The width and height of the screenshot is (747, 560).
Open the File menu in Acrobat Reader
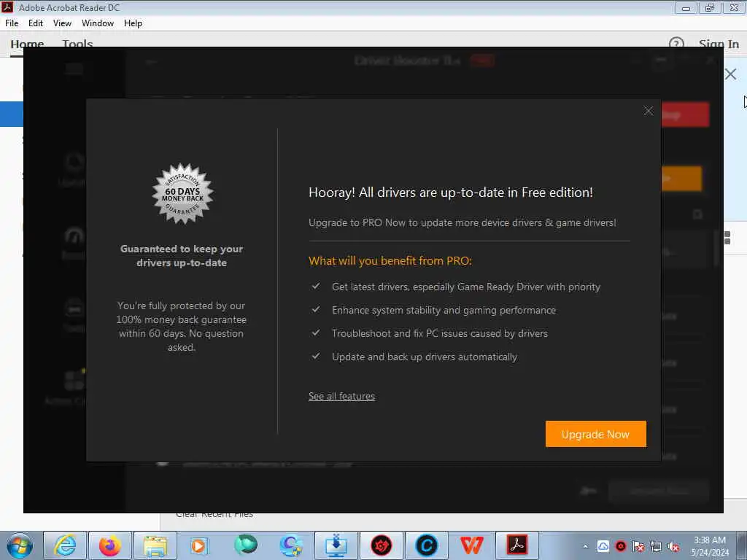12,23
